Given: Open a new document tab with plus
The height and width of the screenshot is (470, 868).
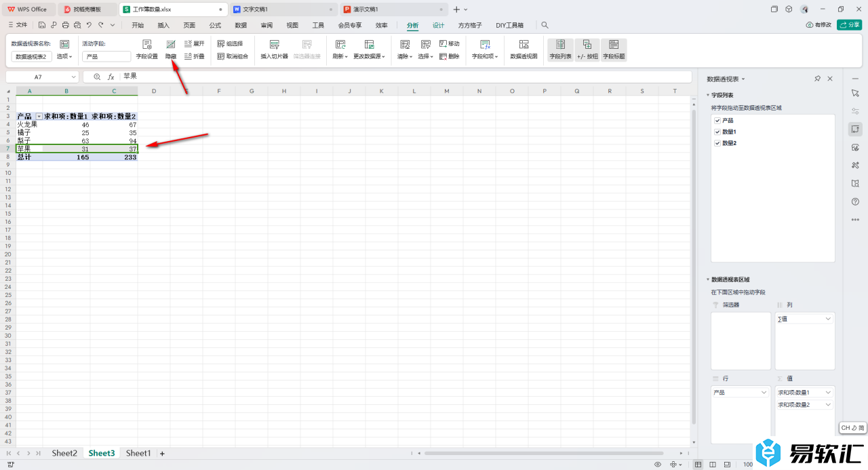Looking at the screenshot, I should (x=456, y=9).
